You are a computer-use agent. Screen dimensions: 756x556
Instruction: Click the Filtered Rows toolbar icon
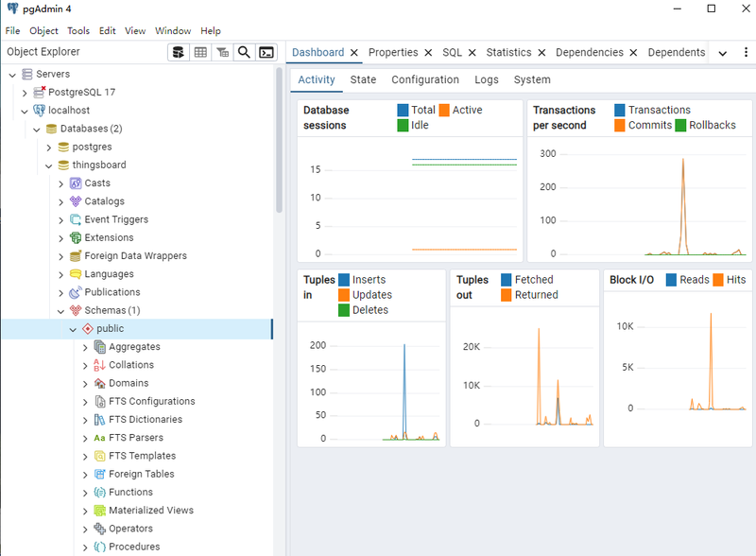pyautogui.click(x=222, y=52)
